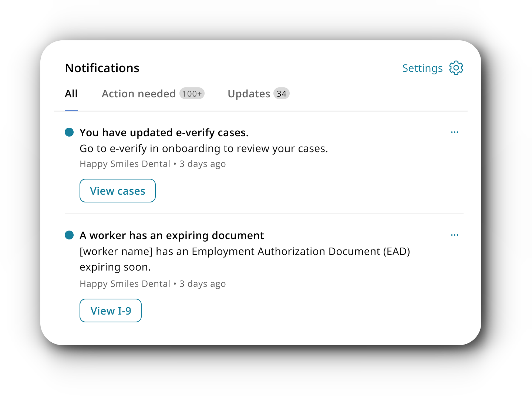
Task: Click the View I-9 button
Action: tap(111, 311)
